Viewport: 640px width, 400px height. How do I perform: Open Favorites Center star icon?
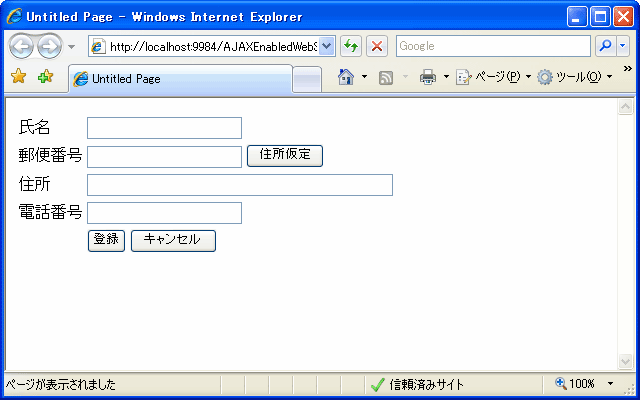click(19, 76)
